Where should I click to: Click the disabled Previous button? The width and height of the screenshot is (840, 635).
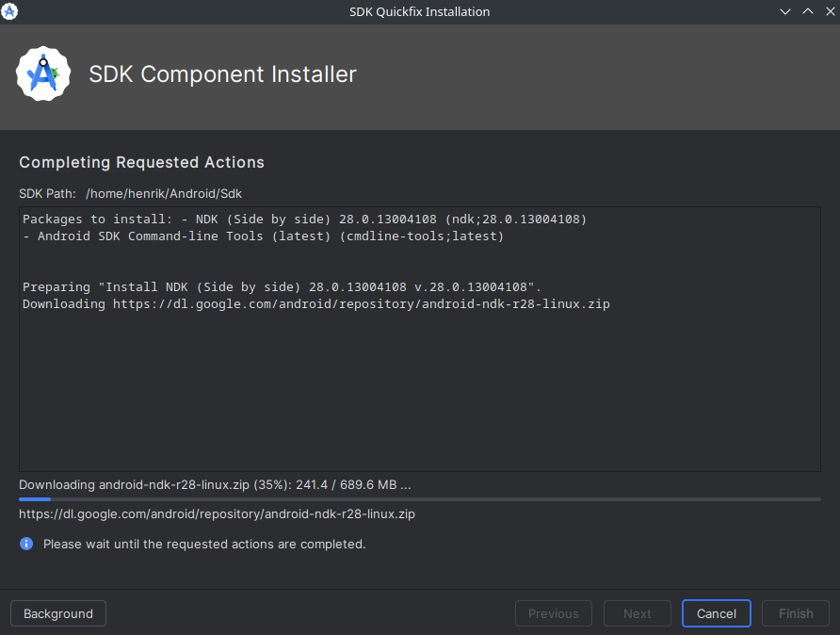(554, 613)
